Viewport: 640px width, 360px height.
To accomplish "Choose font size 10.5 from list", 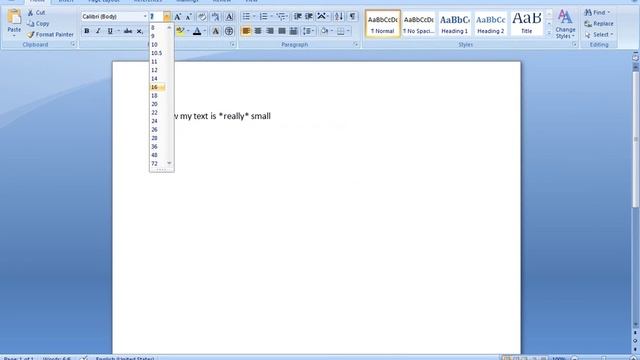I will (x=158, y=53).
